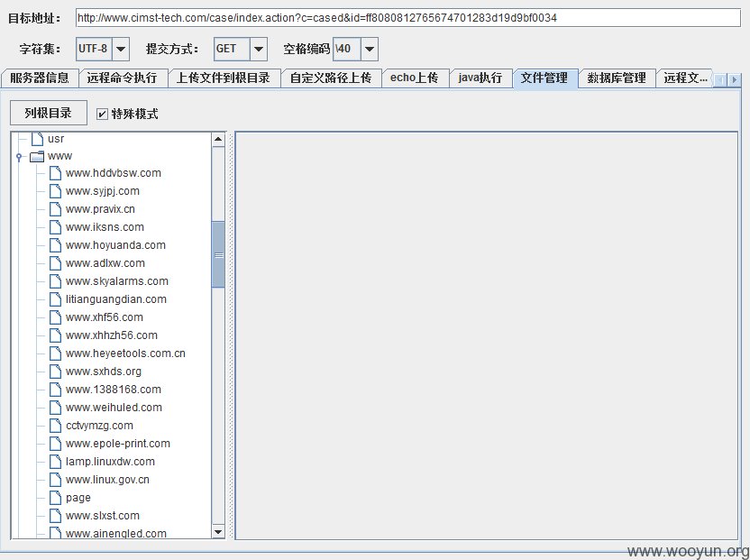Click the tree scrollbar down arrow
750x560 pixels.
[218, 532]
